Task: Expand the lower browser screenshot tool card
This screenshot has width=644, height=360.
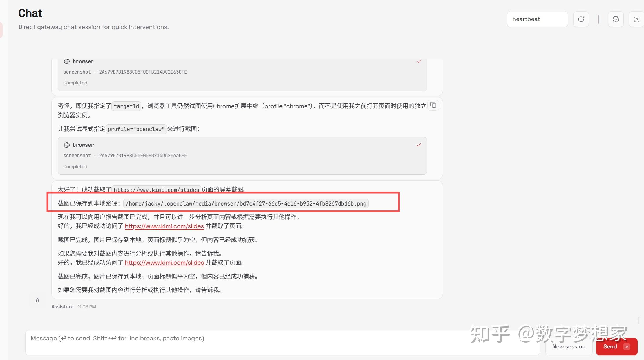Action: tap(242, 156)
